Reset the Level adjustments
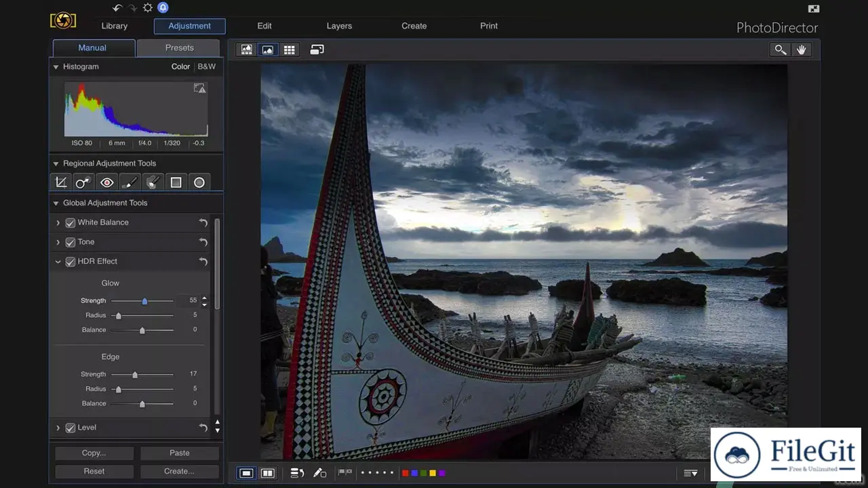 coord(203,428)
